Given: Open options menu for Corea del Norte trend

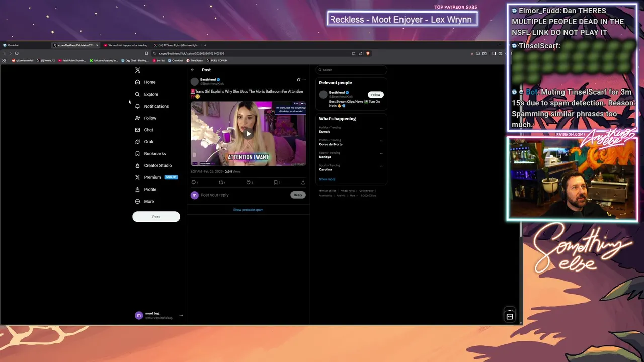Looking at the screenshot, I should point(382,141).
